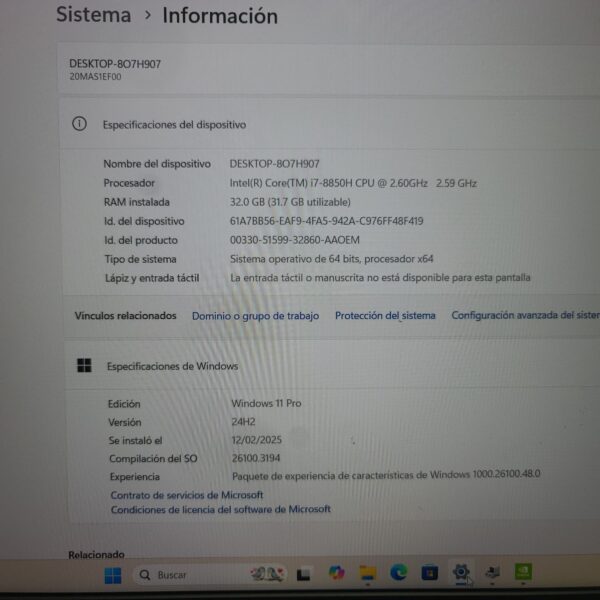600x600 pixels.
Task: Open Dominio o grupo de trabajo link
Action: 255,316
